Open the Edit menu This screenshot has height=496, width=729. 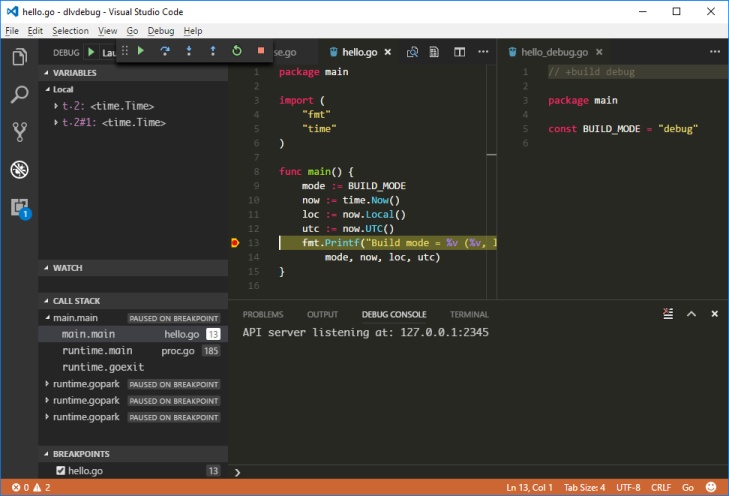click(35, 31)
